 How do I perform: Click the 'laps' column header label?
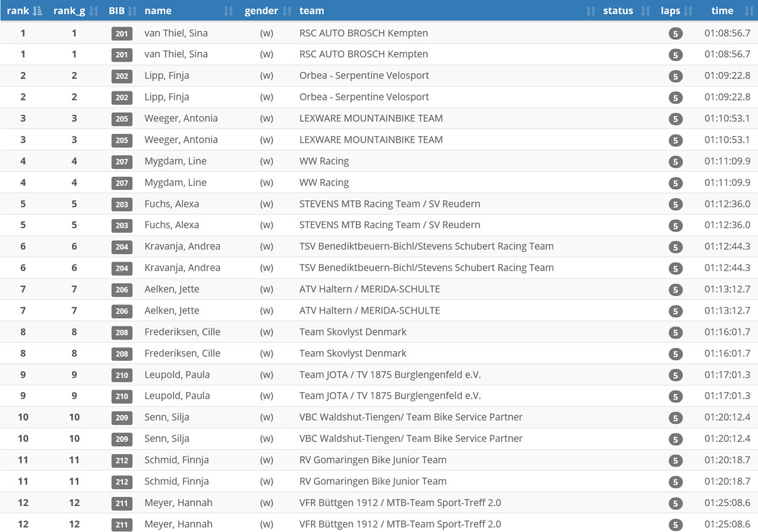(671, 11)
